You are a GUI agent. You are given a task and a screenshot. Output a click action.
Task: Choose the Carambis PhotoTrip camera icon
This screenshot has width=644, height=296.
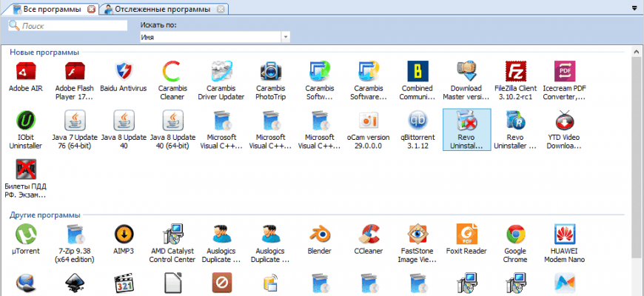[271, 71]
